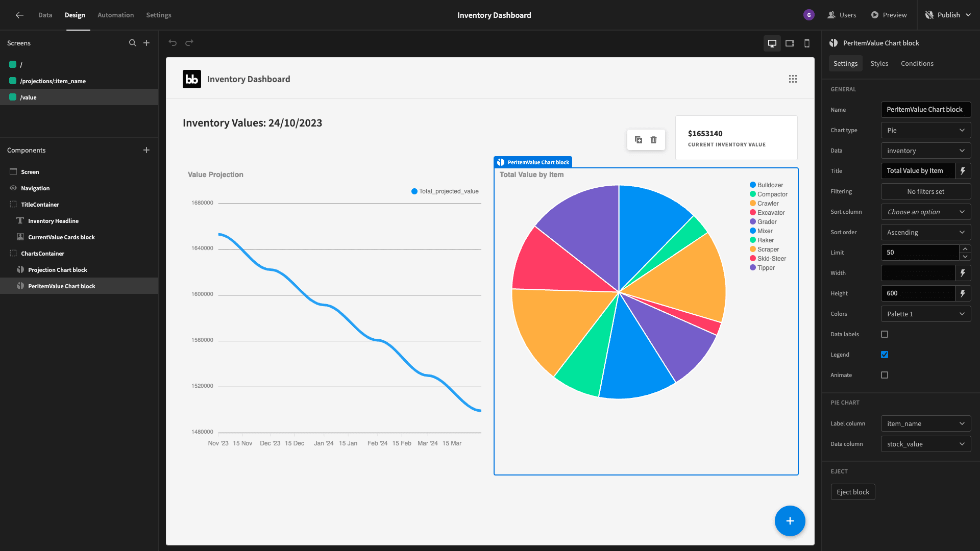Click the back arrow icon
The image size is (980, 551).
coord(19,15)
